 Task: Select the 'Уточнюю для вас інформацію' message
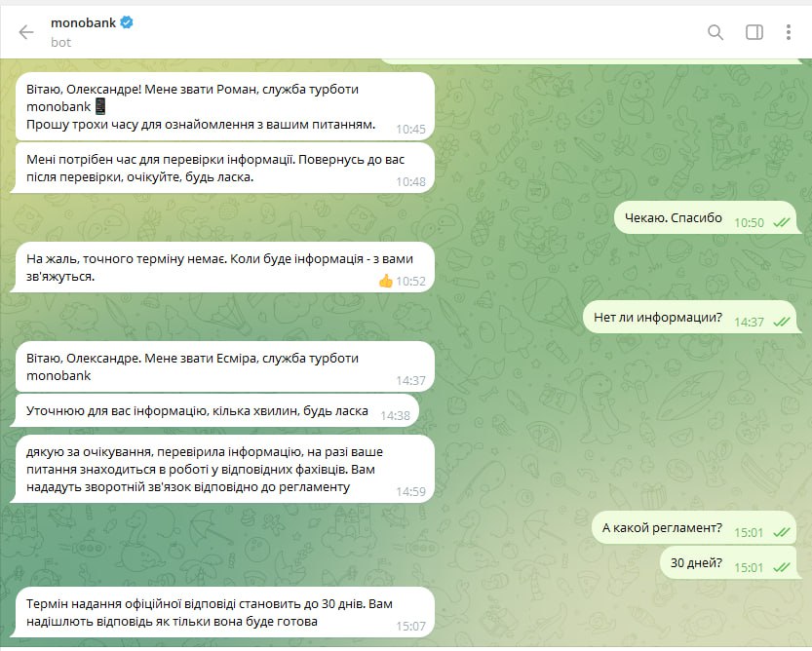[214, 410]
